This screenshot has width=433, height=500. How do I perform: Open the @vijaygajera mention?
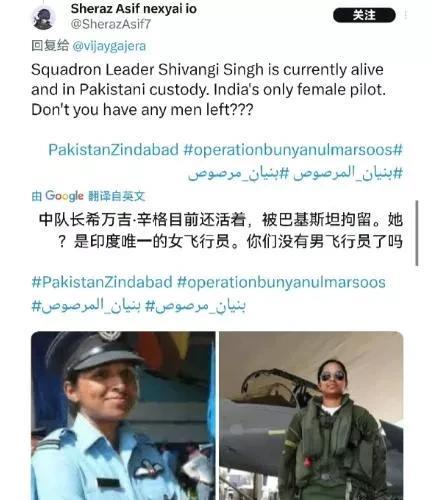pyautogui.click(x=109, y=46)
